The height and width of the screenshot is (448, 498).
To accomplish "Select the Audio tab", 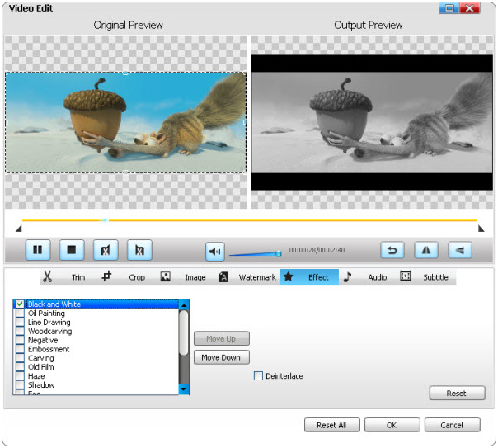I will point(378,277).
